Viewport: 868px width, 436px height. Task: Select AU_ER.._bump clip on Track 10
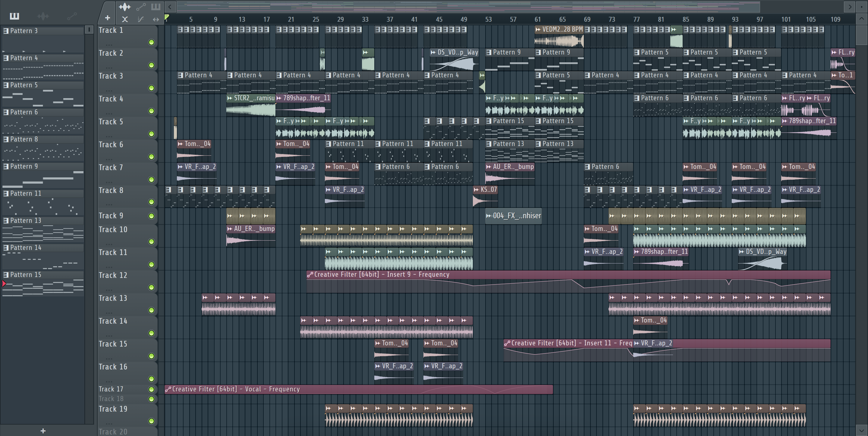pyautogui.click(x=251, y=236)
